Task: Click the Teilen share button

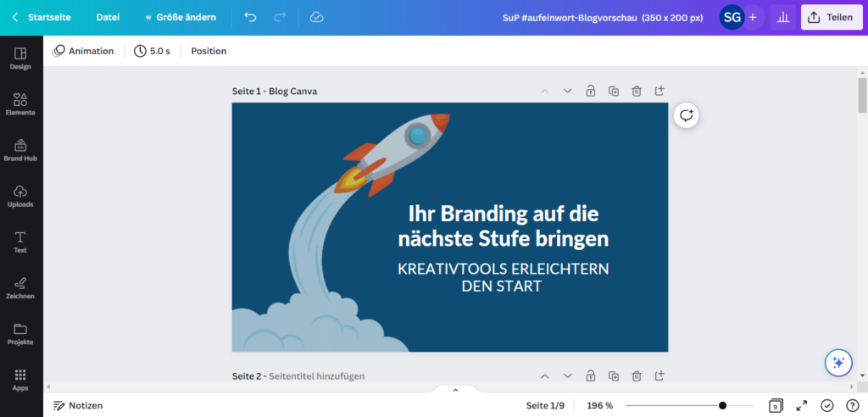Action: pos(831,17)
